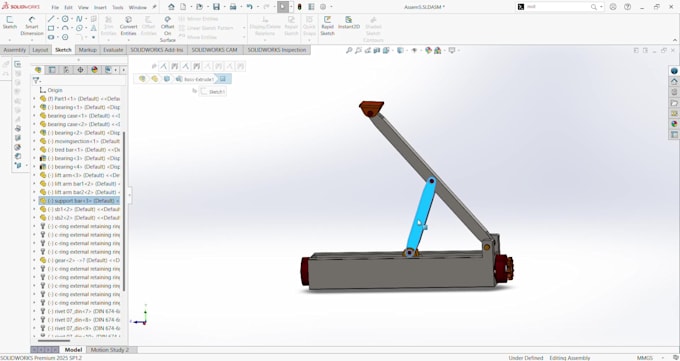Switch to the Markup ribbon tab

[88, 50]
